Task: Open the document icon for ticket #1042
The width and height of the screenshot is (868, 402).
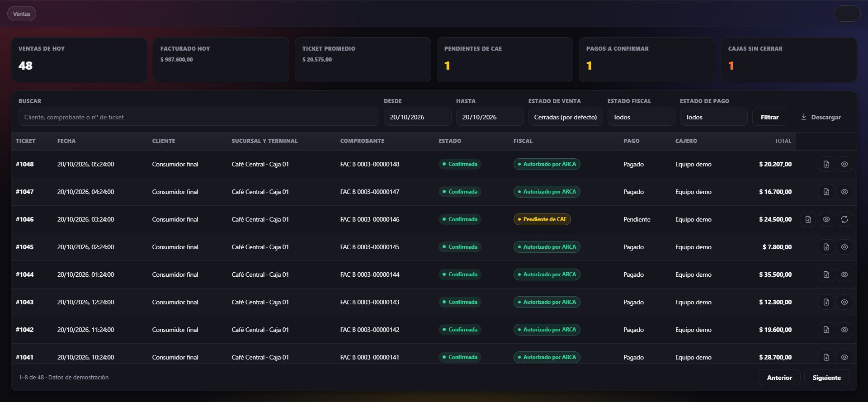Action: click(826, 330)
